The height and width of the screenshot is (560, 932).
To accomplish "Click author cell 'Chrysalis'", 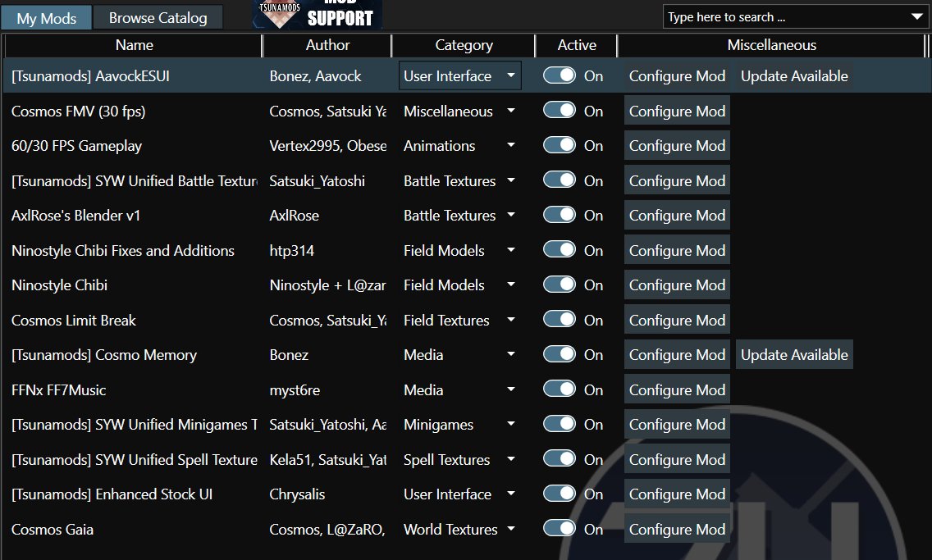I will [x=297, y=494].
